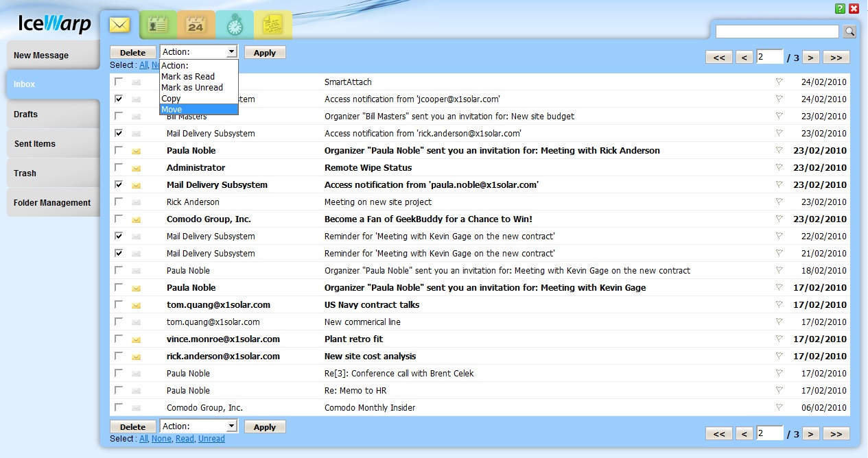This screenshot has height=458, width=868.
Task: Open the Tasks stopwatch icon
Action: tap(235, 25)
